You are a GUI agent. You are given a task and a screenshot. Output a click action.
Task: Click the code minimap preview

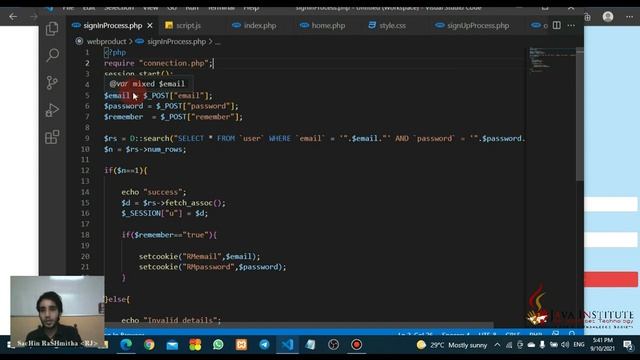[551, 60]
